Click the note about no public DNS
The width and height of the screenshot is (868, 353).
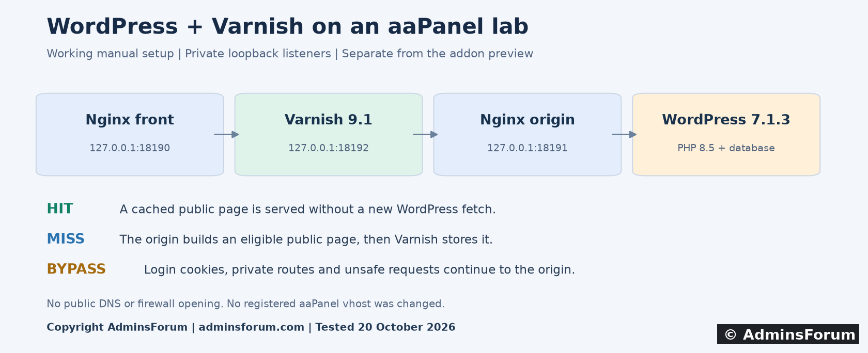pyautogui.click(x=246, y=303)
